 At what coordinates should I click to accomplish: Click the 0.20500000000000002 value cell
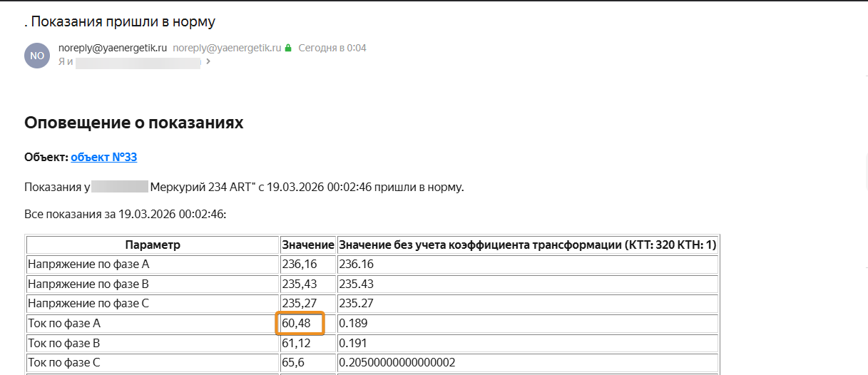[397, 363]
